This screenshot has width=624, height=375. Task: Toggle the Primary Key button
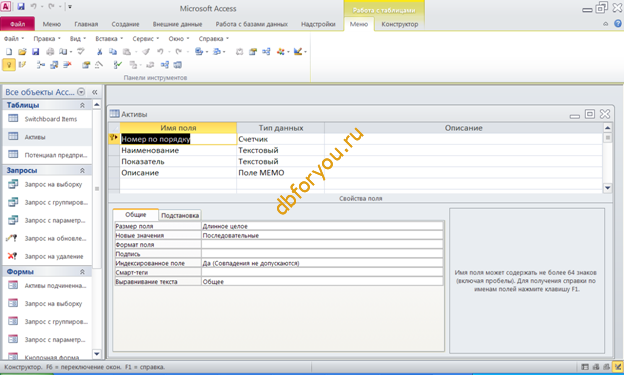(9, 65)
